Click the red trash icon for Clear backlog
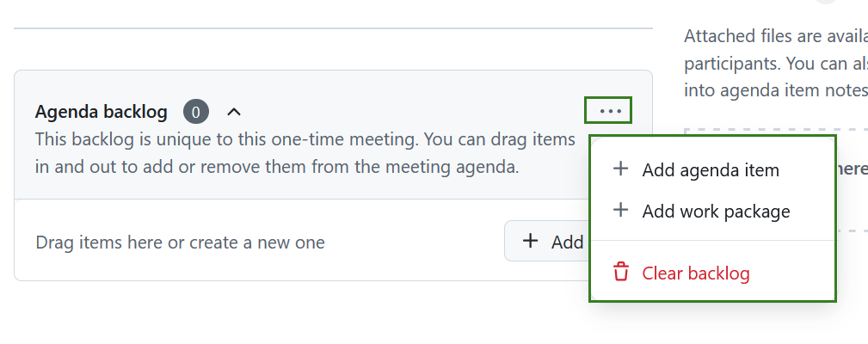This screenshot has width=868, height=344. (x=620, y=273)
